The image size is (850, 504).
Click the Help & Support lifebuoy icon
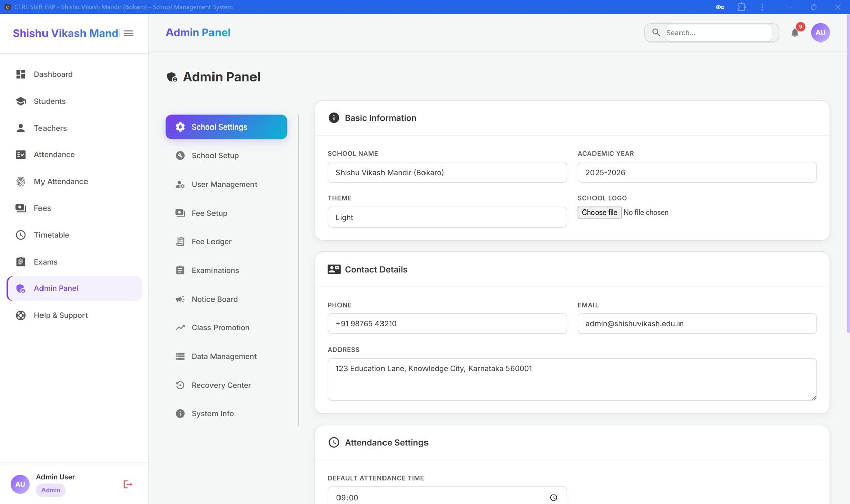(x=21, y=315)
